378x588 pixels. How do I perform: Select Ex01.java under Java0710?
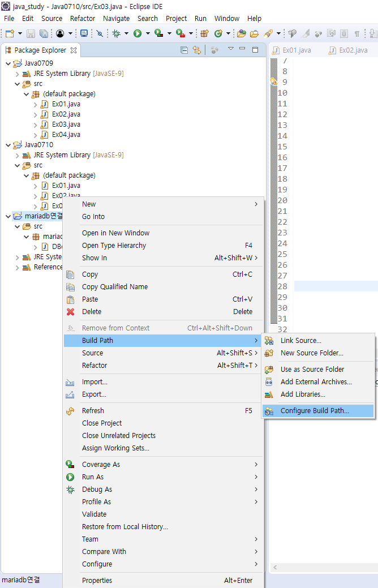coord(66,186)
